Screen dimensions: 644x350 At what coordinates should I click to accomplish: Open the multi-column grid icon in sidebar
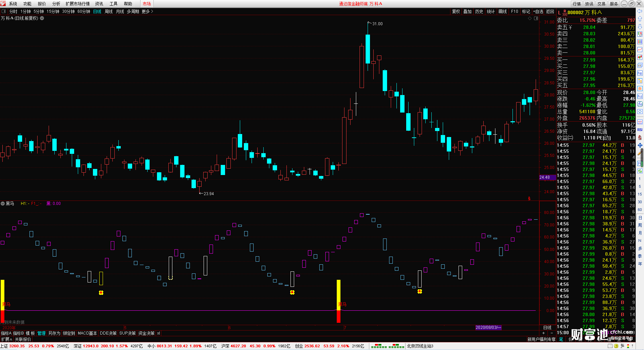[x=640, y=42]
